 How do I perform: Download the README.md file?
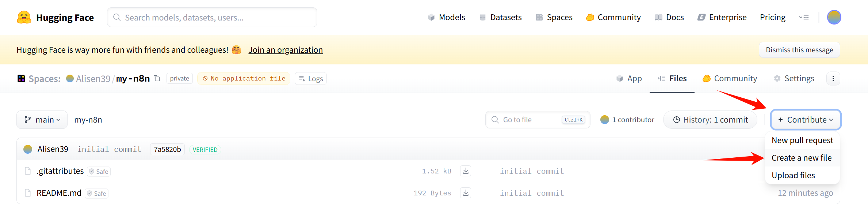pos(466,193)
